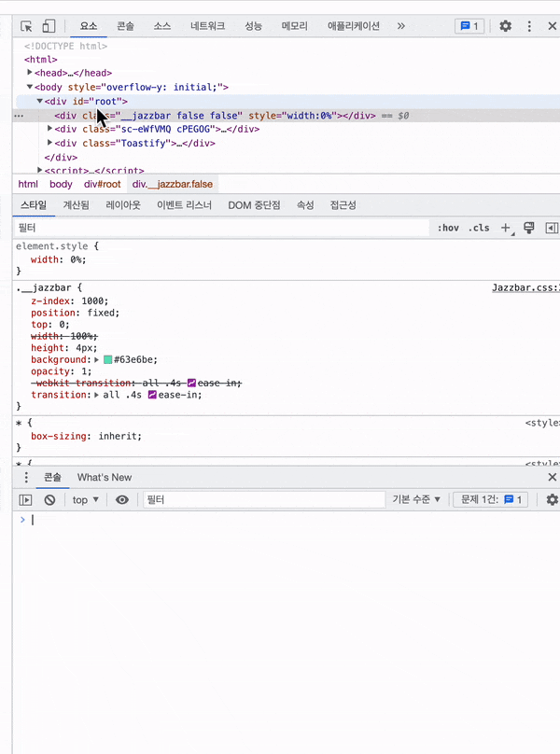The height and width of the screenshot is (754, 560).
Task: Expand the Toastify div node
Action: 50,143
